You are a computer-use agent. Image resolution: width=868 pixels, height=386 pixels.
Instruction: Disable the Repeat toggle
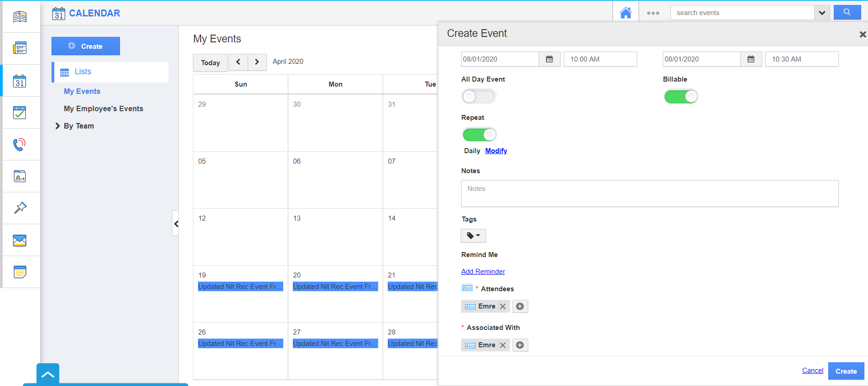pyautogui.click(x=479, y=135)
